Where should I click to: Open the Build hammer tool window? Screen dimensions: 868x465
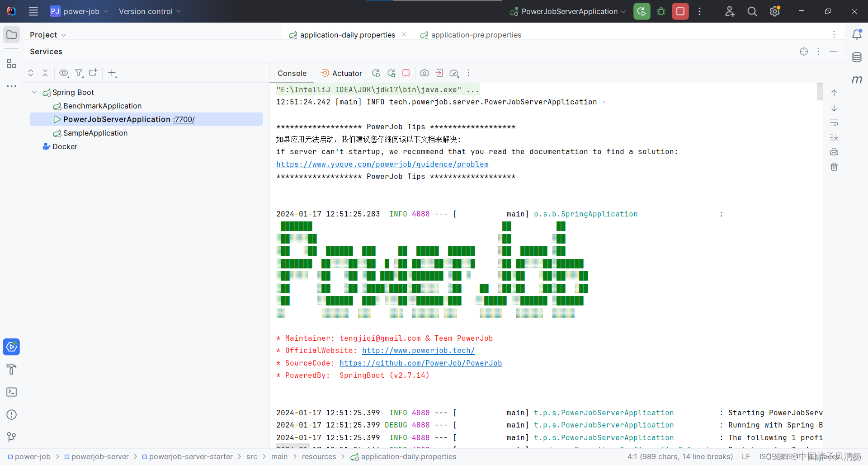(11, 370)
